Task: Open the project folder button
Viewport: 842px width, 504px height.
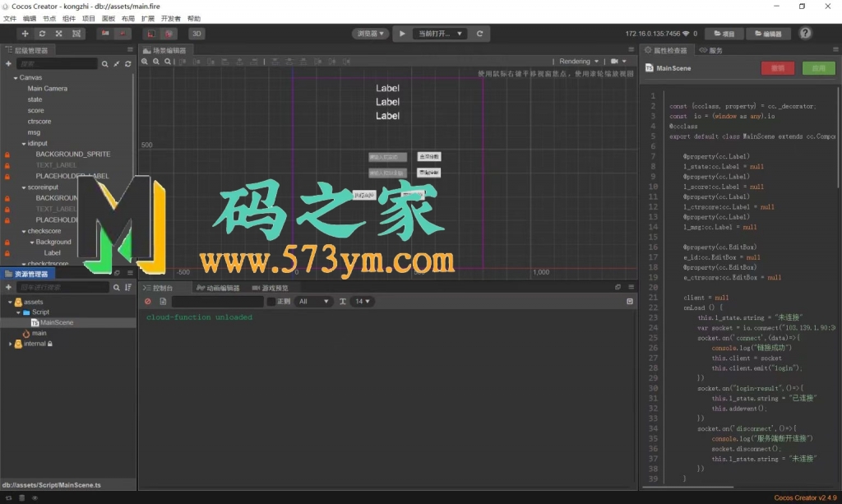Action: [724, 34]
